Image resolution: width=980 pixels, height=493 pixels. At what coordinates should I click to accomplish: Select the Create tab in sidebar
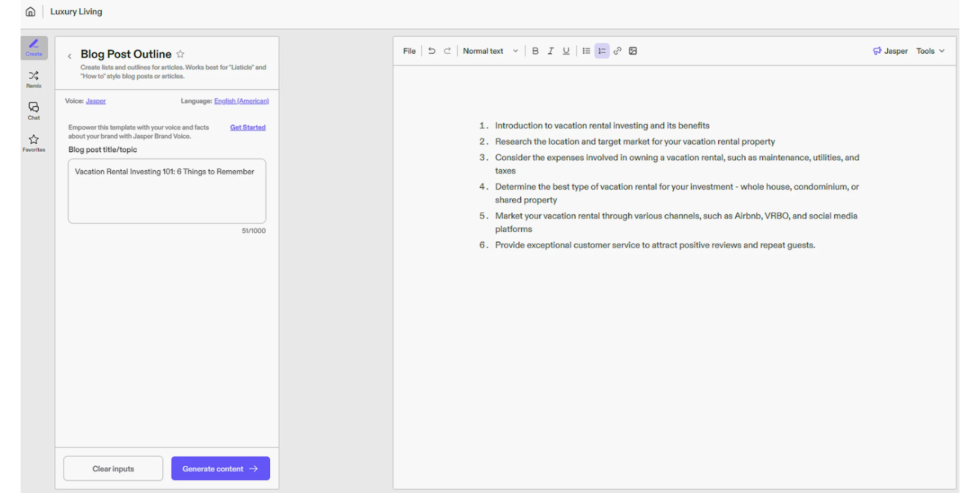point(34,48)
